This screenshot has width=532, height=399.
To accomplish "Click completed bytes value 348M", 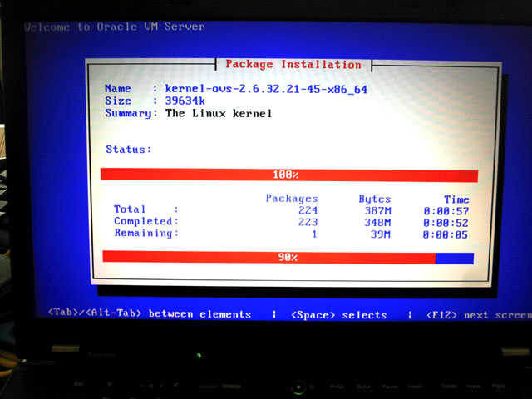I will (x=377, y=223).
